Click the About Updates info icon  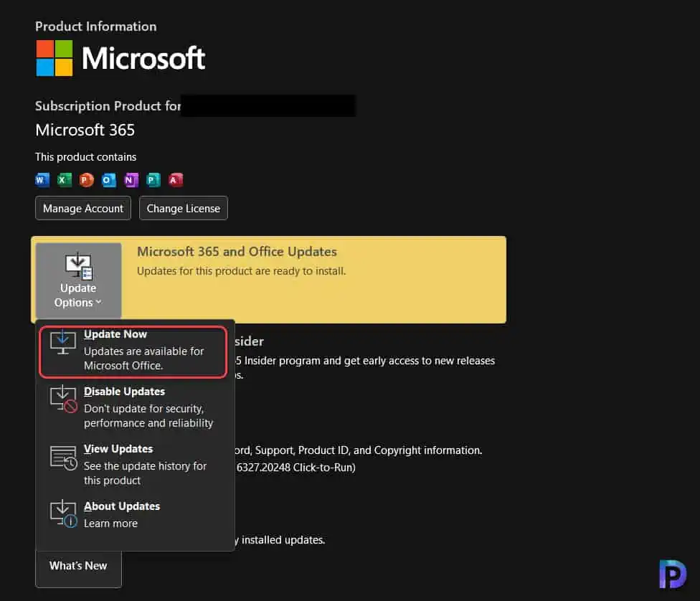(x=63, y=514)
